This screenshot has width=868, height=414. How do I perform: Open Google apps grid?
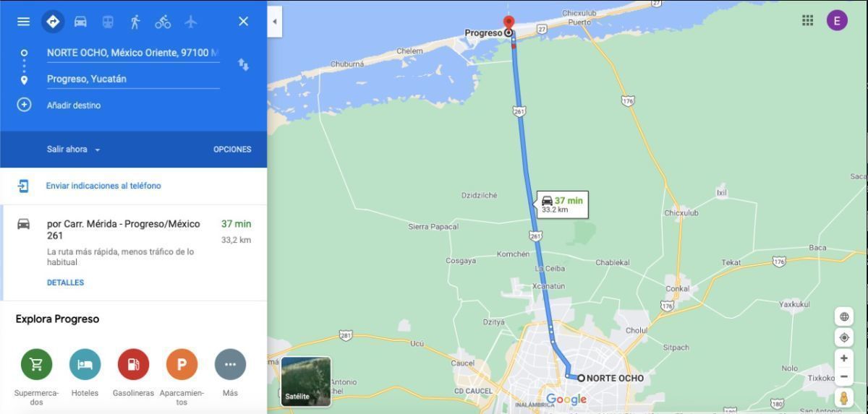[807, 20]
